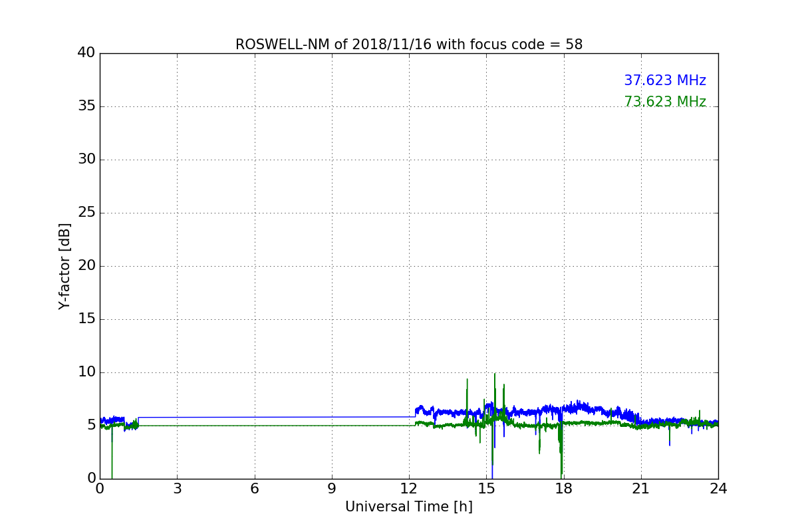Viewport: 798px width, 532px height.
Task: Click x-axis tick label '6'
Action: click(x=254, y=488)
